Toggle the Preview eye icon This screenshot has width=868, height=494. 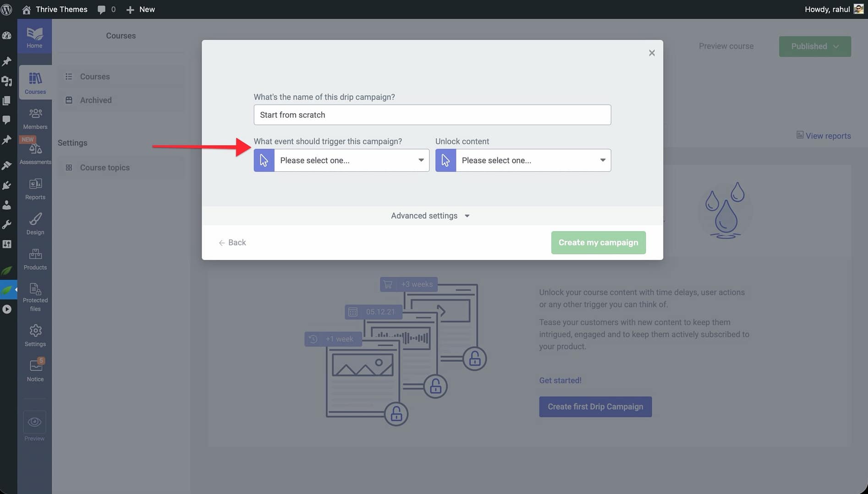coord(34,423)
